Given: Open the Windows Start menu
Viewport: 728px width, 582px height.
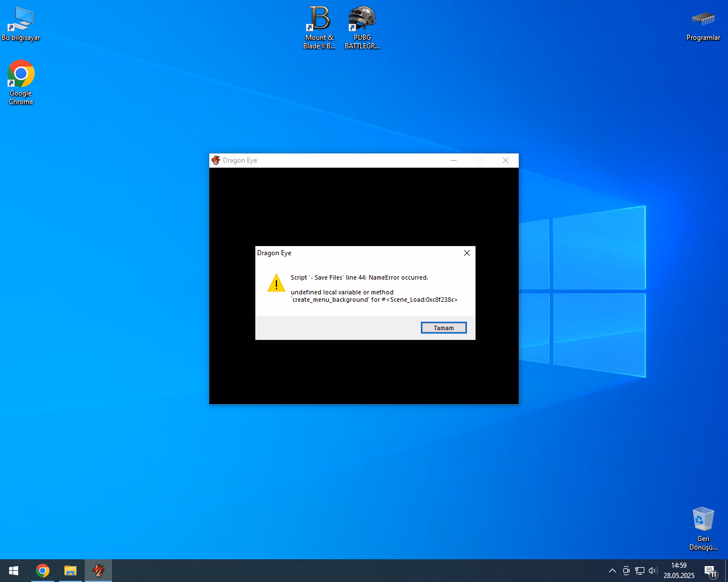Looking at the screenshot, I should [14, 571].
